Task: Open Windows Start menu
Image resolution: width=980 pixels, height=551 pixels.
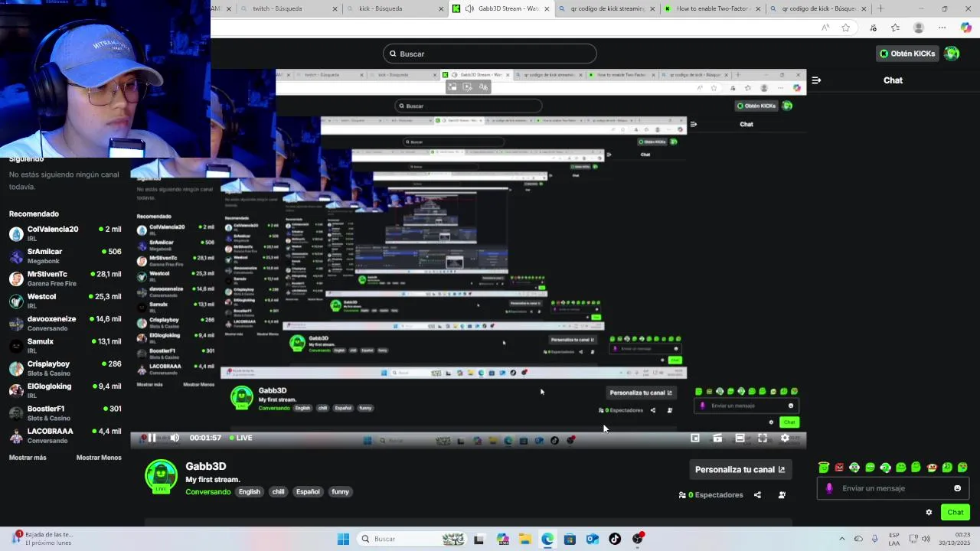Action: [343, 539]
